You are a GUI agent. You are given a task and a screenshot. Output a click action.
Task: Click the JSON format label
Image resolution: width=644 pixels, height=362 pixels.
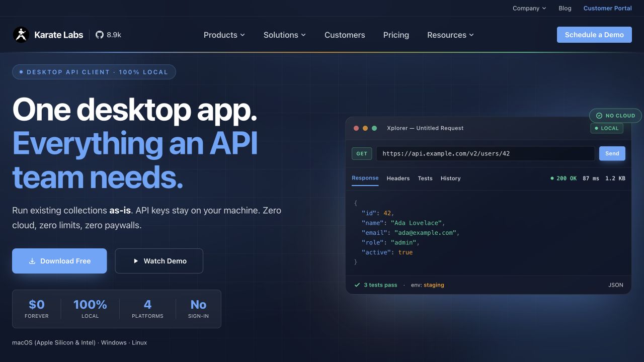coord(616,285)
